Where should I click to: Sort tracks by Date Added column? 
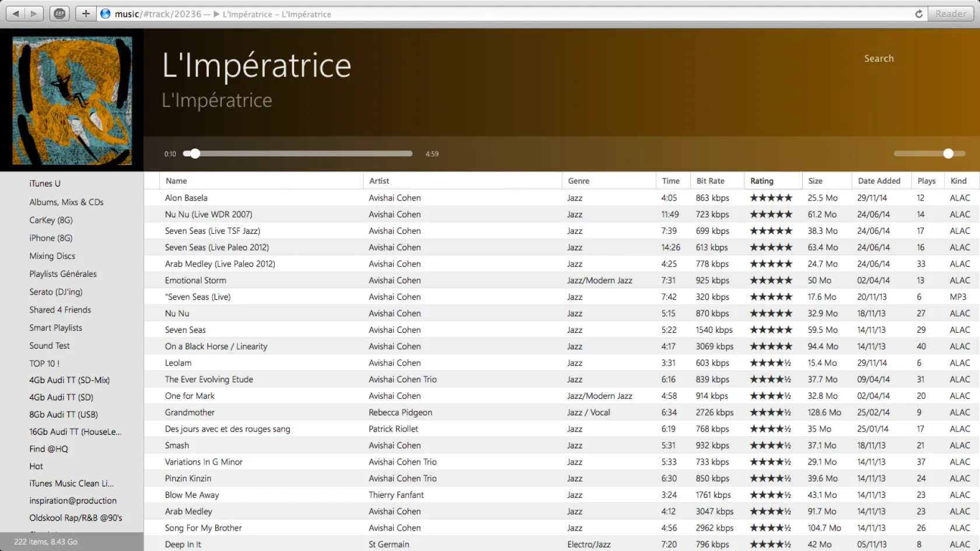click(878, 181)
